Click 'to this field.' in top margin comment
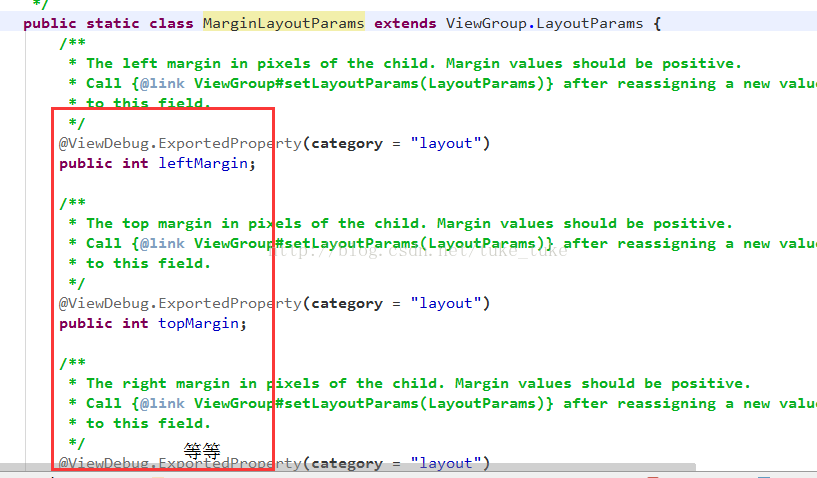Screen dimensions: 817x478 148,263
